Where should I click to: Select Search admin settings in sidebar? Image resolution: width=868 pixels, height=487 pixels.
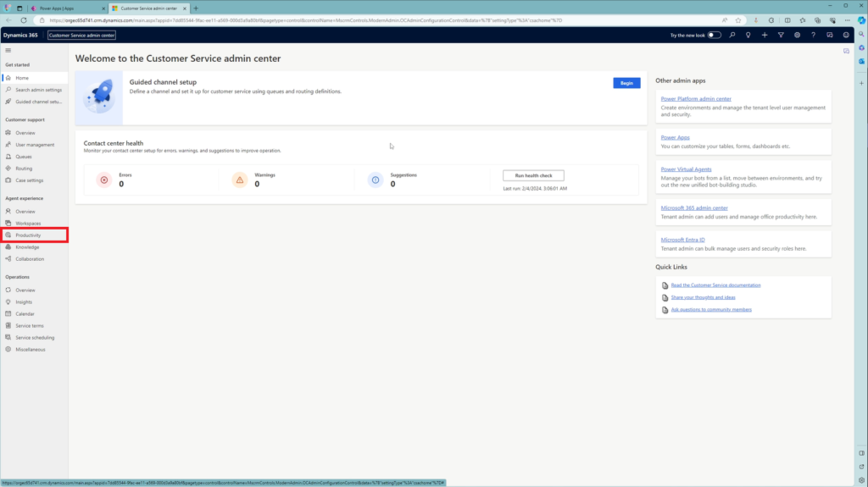click(38, 90)
